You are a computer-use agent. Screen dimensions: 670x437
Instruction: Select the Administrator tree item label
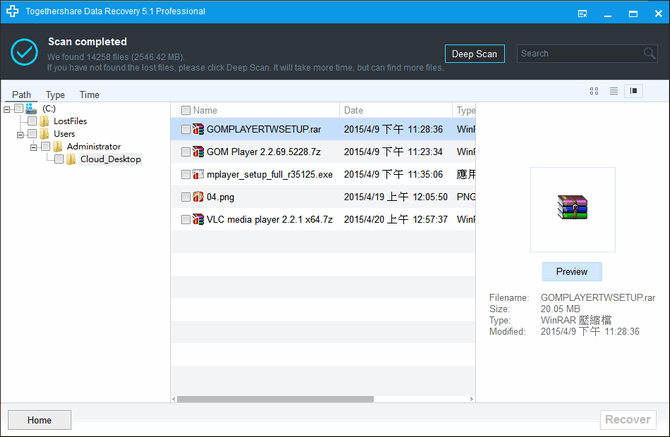coord(94,147)
